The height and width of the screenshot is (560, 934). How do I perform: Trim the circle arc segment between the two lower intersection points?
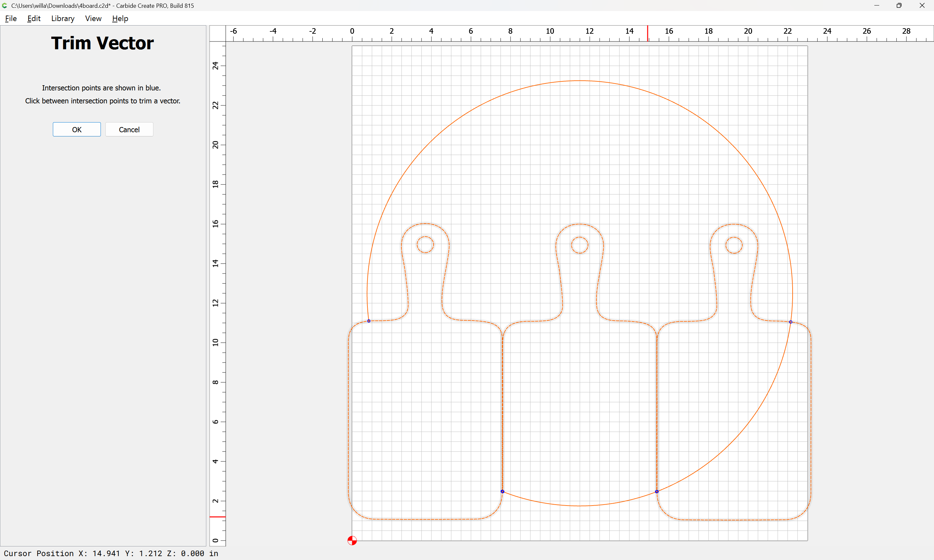[580, 506]
